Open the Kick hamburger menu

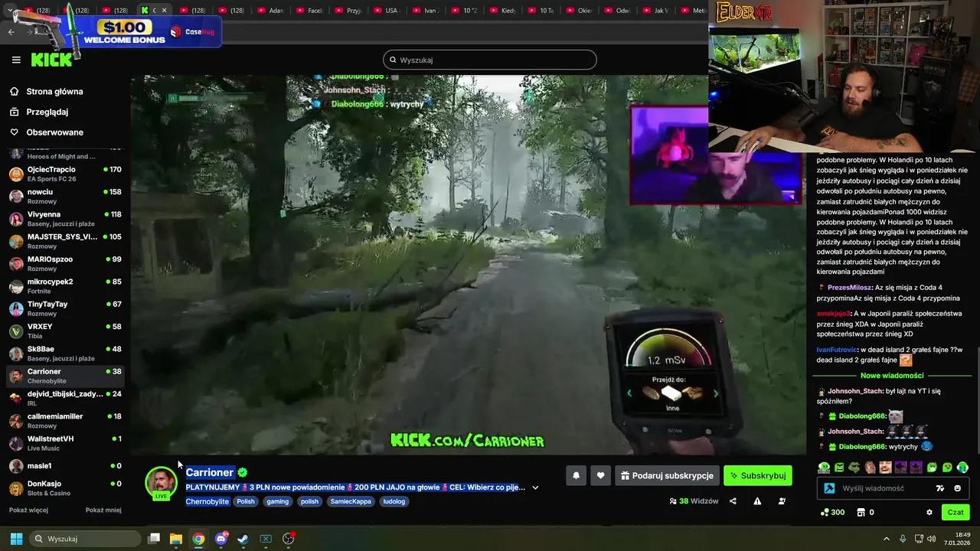coord(16,60)
